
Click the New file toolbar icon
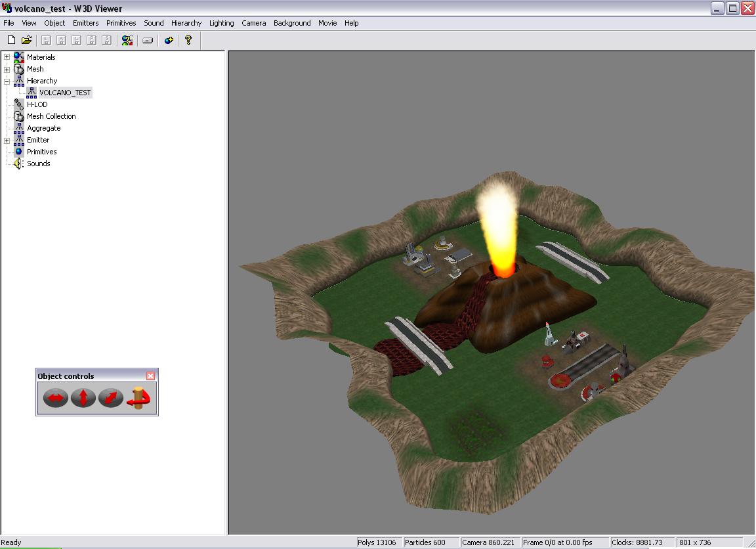click(x=11, y=40)
